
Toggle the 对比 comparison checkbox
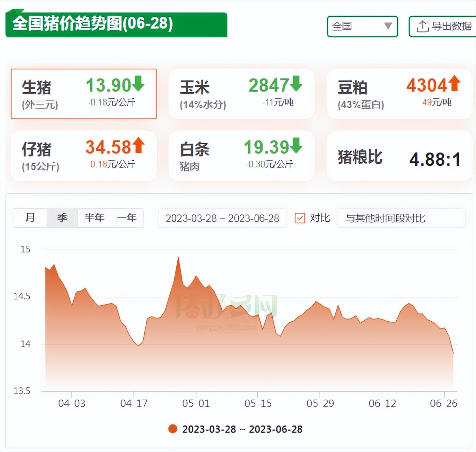[300, 218]
